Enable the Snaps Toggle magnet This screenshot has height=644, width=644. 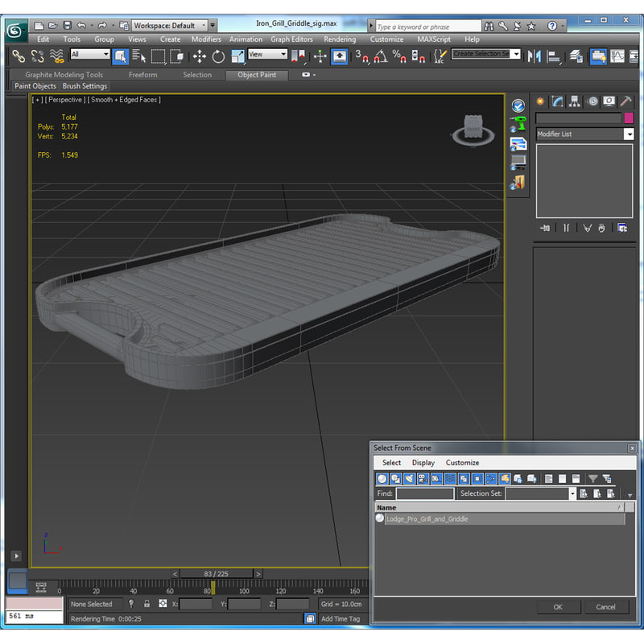coord(362,56)
